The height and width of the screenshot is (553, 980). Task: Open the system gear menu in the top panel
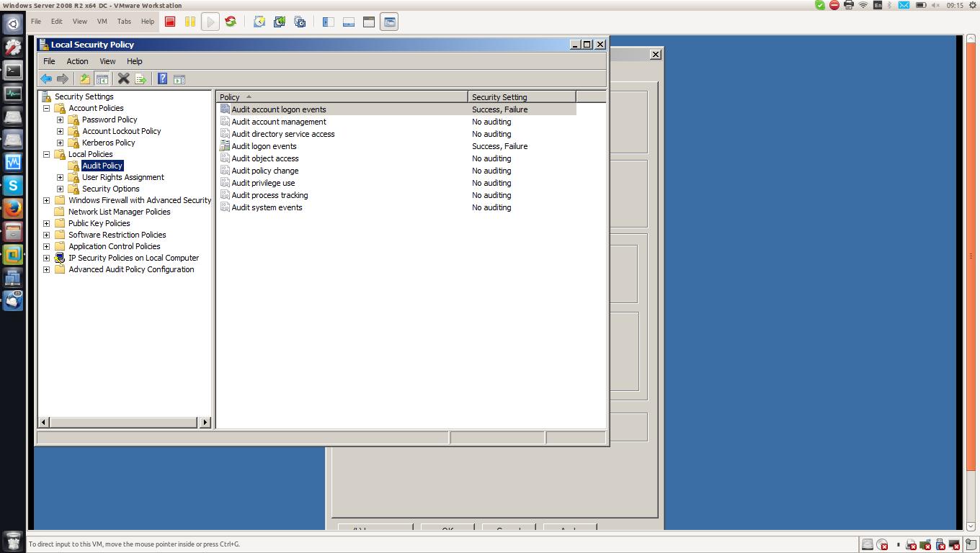972,5
